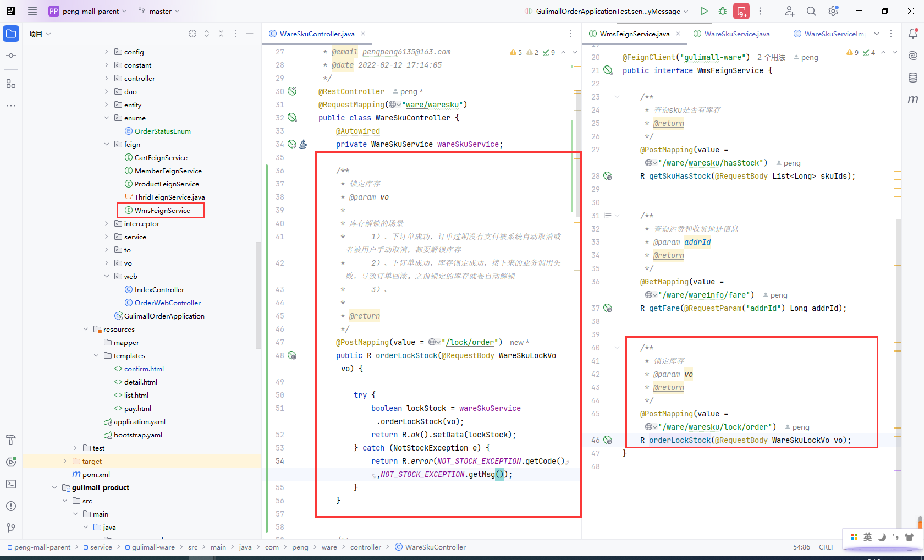The image size is (924, 560).
Task: Click warnings count in right editor
Action: (853, 52)
